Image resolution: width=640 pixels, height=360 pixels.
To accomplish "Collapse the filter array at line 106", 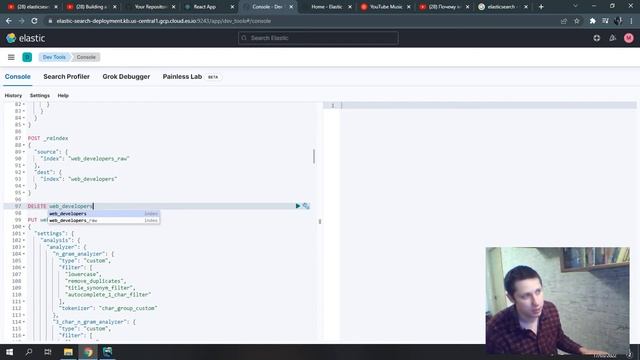I will tap(24, 267).
